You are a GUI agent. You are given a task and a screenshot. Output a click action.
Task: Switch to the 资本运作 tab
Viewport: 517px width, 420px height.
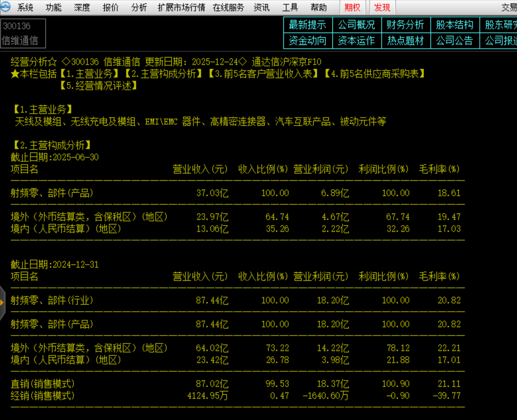tap(357, 41)
